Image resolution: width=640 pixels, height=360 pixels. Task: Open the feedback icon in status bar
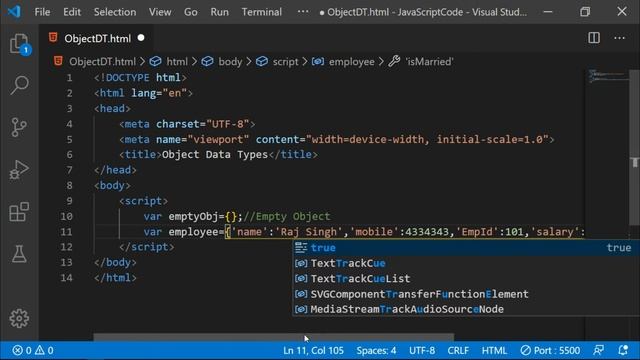[598, 350]
